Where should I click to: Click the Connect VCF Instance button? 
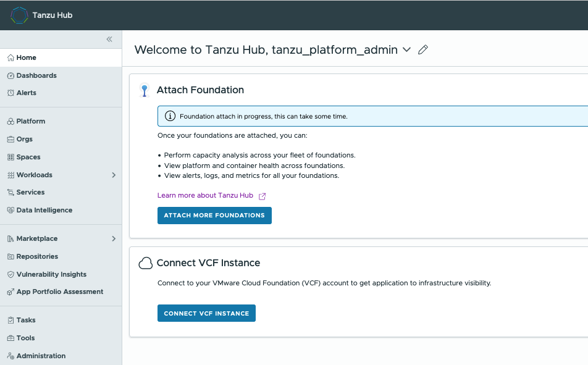207,313
